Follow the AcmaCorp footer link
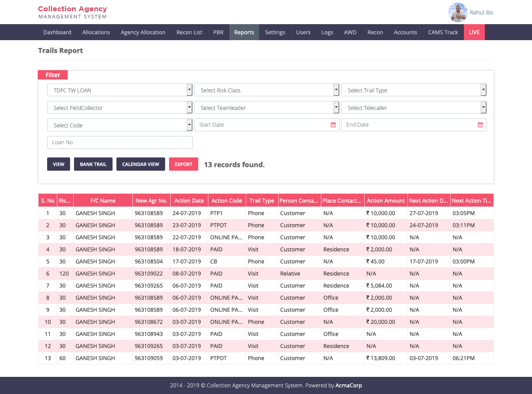The width and height of the screenshot is (532, 394). [x=349, y=385]
